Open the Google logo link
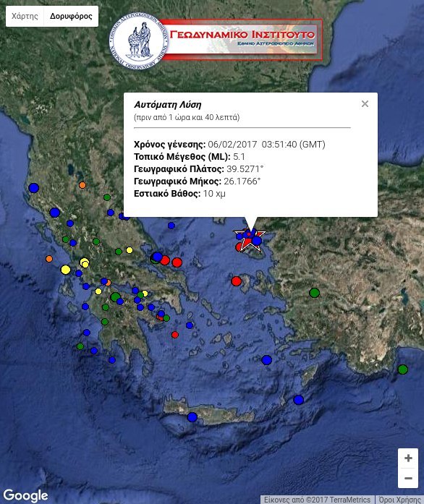424x504 pixels. pyautogui.click(x=26, y=495)
